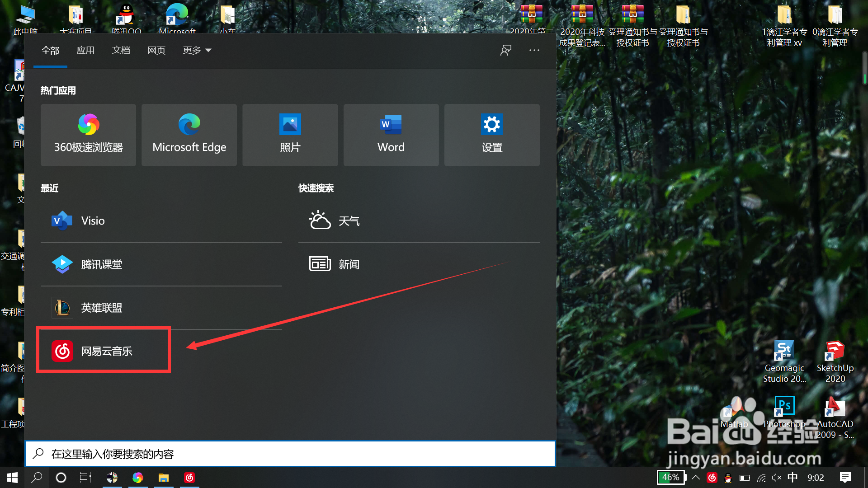Select the 应用 search tab
Screen dimensions: 868x488
(x=85, y=50)
